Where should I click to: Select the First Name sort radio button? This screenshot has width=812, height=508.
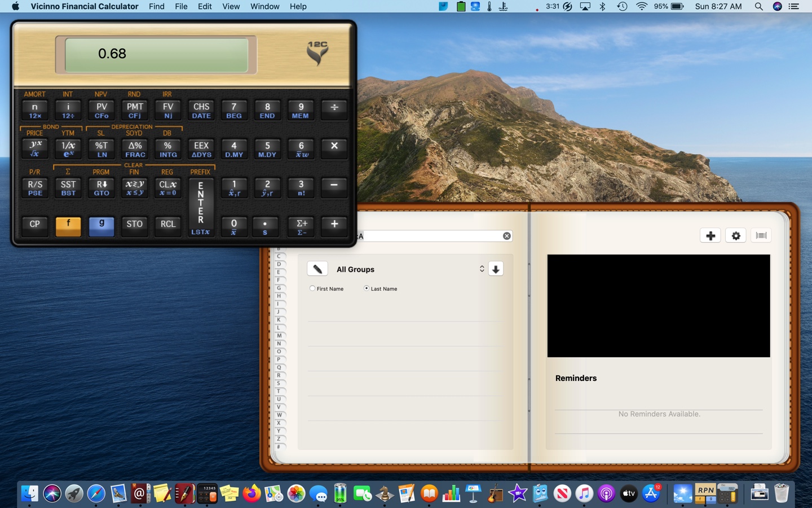312,288
